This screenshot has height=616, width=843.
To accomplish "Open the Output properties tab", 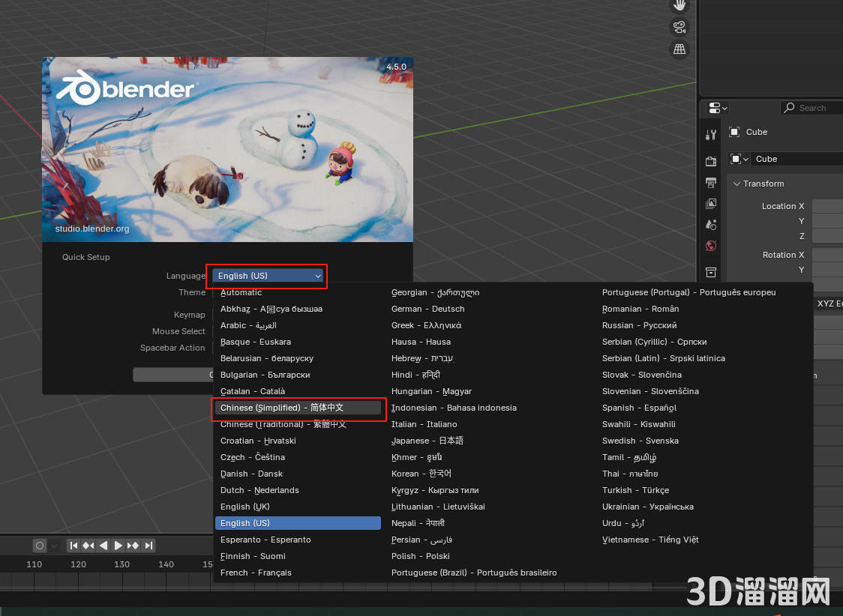I will click(x=710, y=182).
